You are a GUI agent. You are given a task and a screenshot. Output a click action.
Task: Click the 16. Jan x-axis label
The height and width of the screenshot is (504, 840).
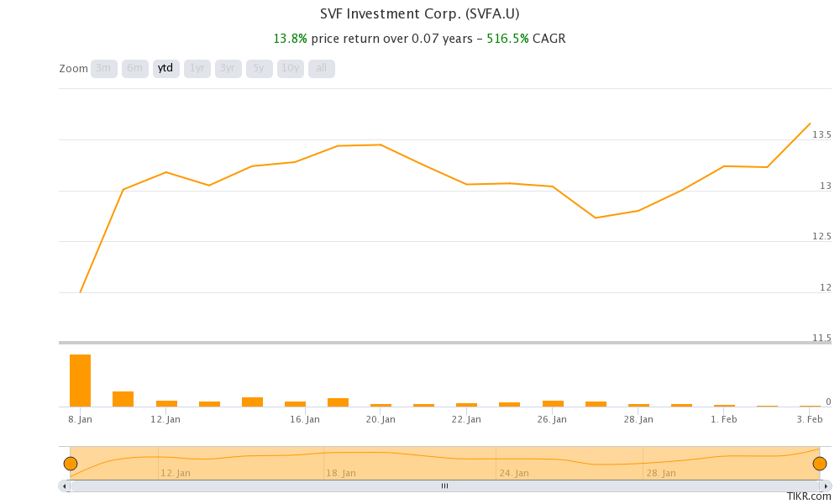pos(305,419)
